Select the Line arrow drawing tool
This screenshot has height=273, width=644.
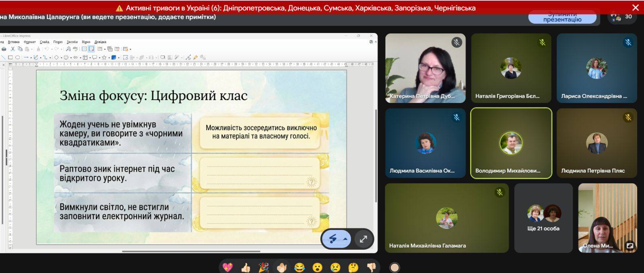click(26, 57)
